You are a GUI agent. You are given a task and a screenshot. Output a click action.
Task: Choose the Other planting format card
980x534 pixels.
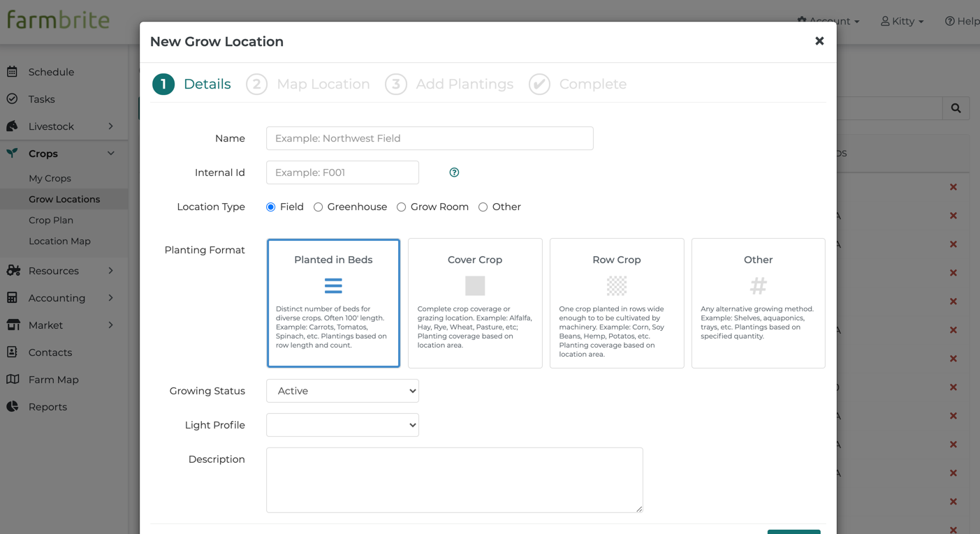click(x=759, y=303)
